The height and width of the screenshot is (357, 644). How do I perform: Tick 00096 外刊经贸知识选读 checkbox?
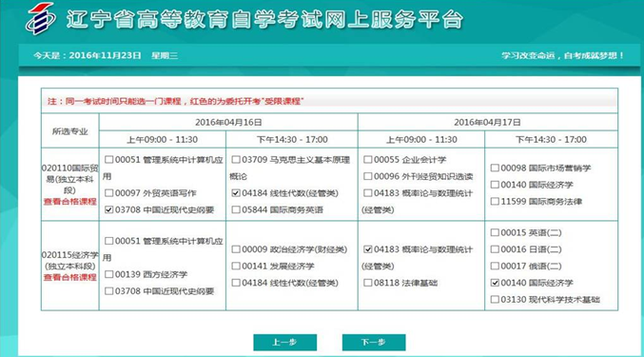[x=368, y=176]
